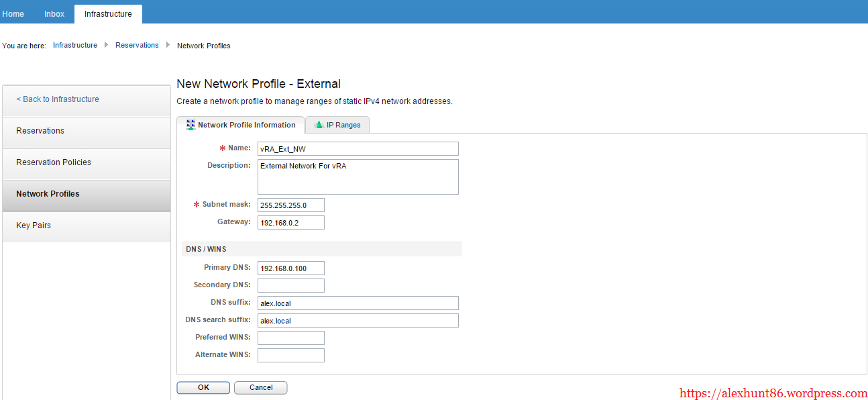Edit the Subnet mask field
Image resolution: width=868 pixels, height=400 pixels.
click(290, 205)
